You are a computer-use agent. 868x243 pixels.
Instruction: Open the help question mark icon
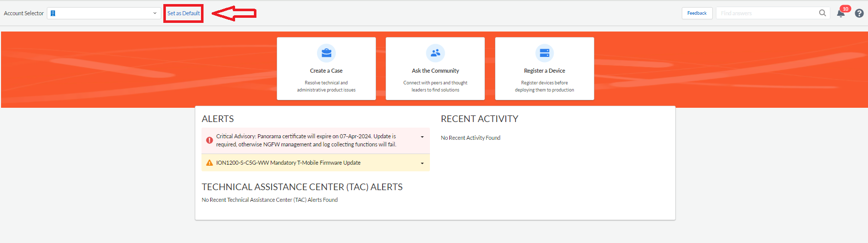pyautogui.click(x=859, y=13)
